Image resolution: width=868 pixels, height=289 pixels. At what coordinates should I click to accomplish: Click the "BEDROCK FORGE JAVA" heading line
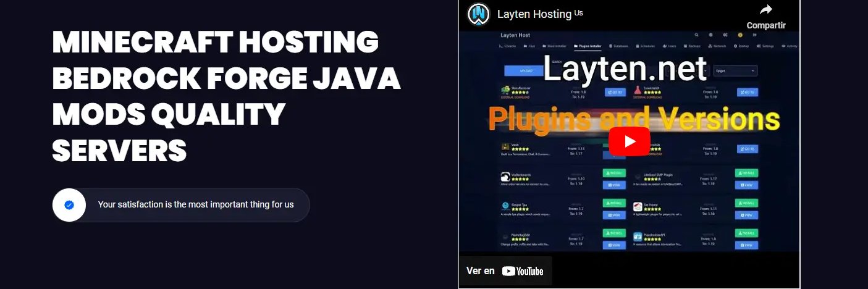pos(227,78)
